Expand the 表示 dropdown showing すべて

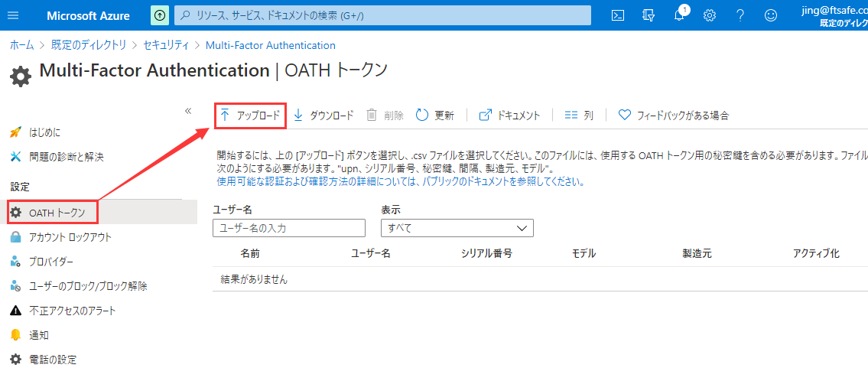pos(457,228)
